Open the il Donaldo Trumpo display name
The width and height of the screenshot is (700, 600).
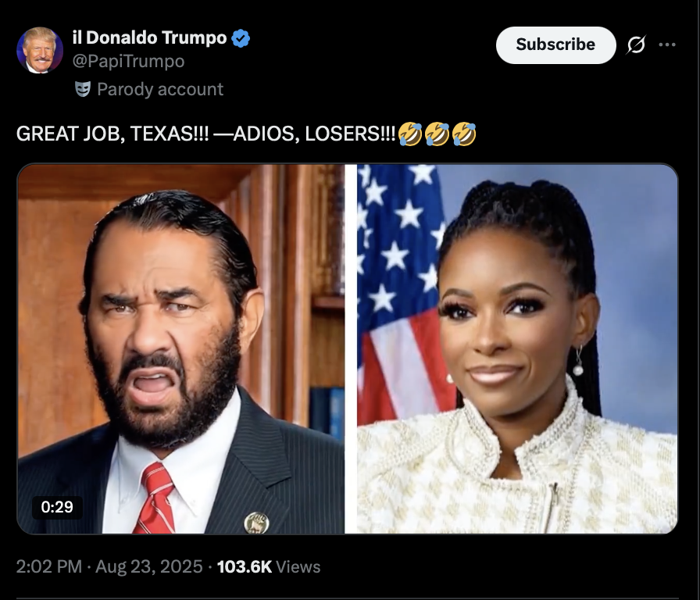149,38
